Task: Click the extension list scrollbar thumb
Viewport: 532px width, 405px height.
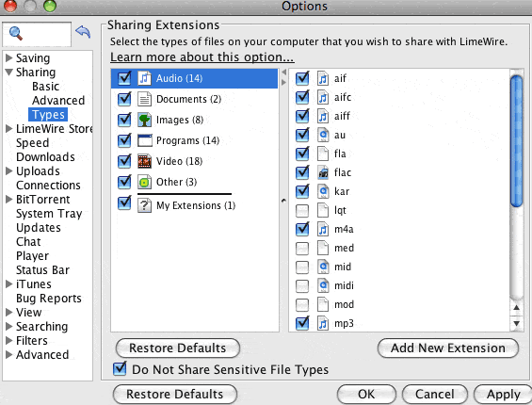Action: tap(516, 141)
